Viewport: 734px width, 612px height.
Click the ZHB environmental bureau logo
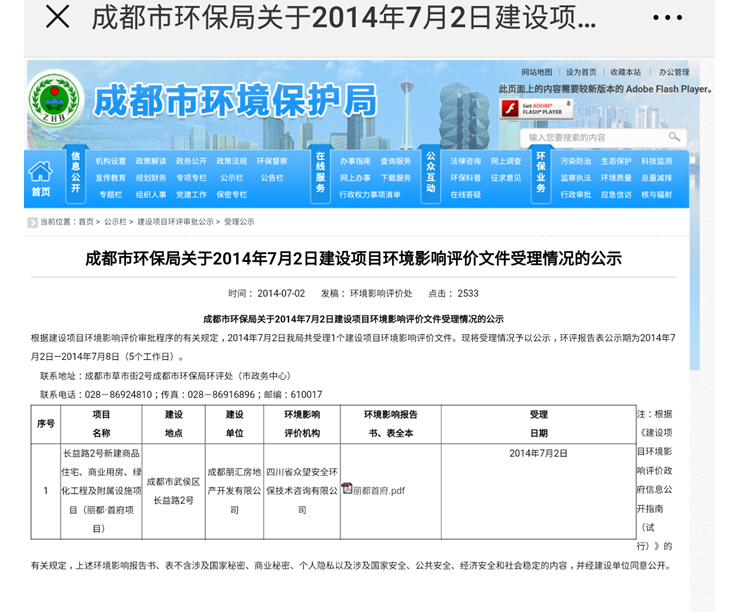[55, 99]
